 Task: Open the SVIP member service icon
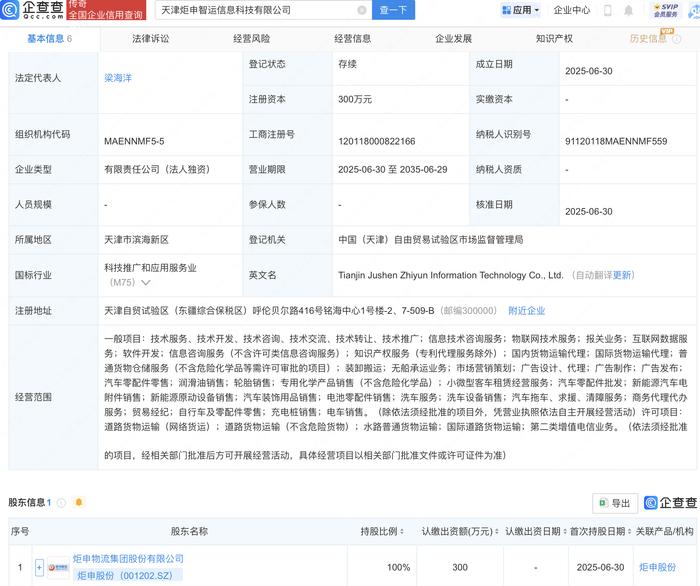pyautogui.click(x=666, y=10)
